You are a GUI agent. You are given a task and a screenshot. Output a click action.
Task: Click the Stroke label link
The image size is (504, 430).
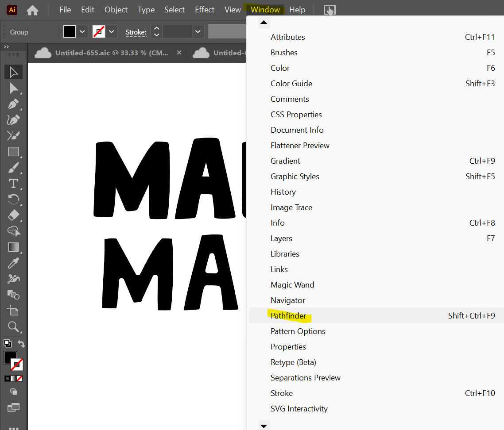tap(136, 32)
